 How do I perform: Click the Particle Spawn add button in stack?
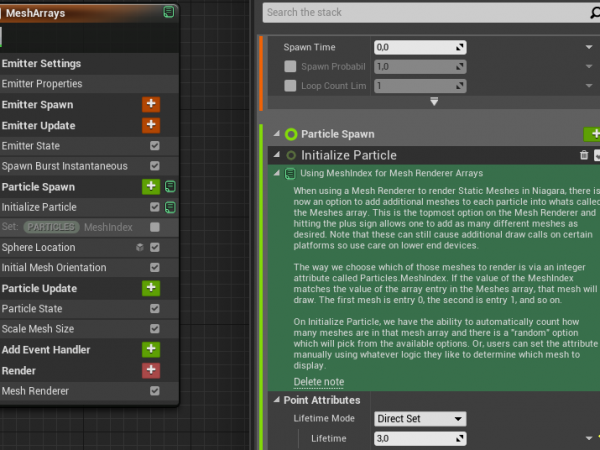coord(590,134)
